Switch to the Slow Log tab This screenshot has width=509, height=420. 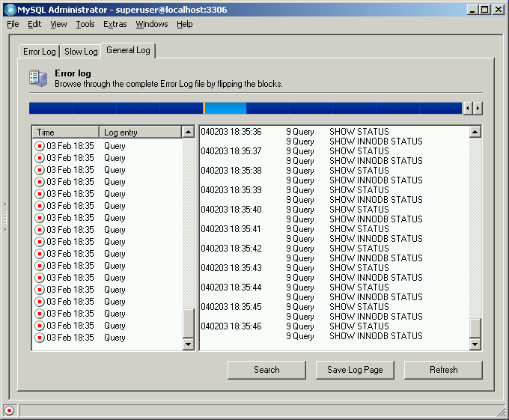point(81,52)
